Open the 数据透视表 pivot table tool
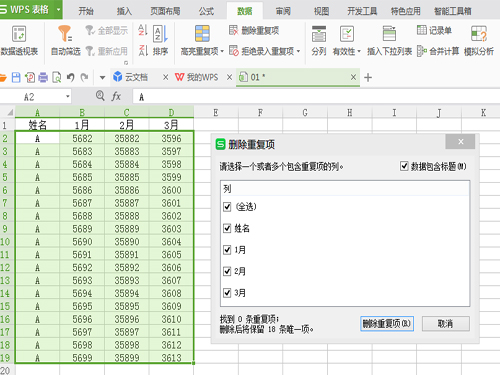 click(x=19, y=40)
